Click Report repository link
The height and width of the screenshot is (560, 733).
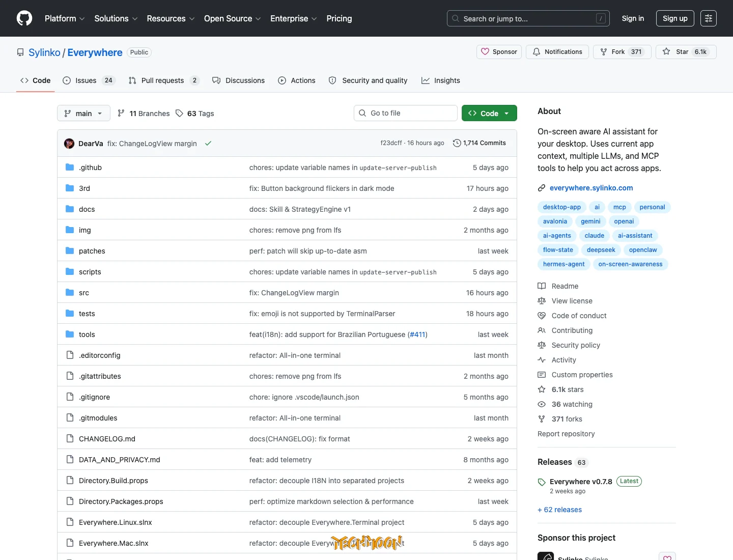[566, 434]
